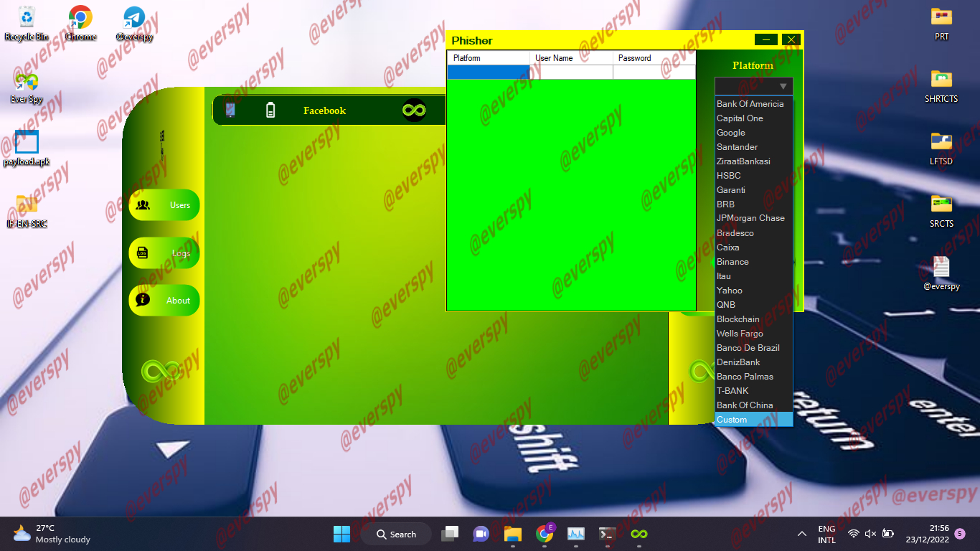Minimize the Phisher window
The image size is (980, 551).
[766, 39]
